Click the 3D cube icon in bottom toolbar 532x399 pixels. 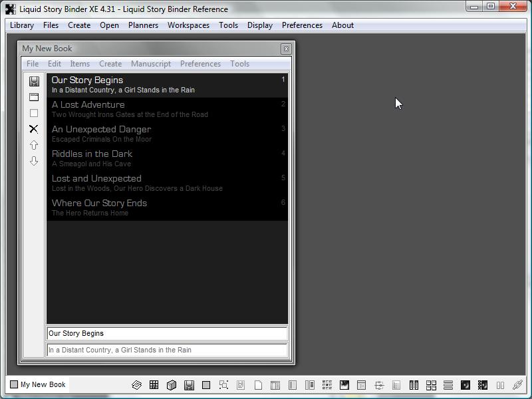coord(171,385)
